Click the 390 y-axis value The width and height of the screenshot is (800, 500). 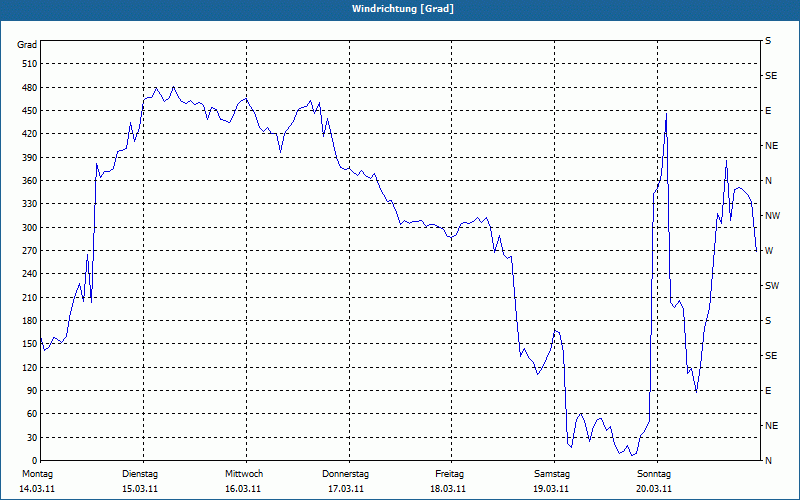[x=30, y=157]
